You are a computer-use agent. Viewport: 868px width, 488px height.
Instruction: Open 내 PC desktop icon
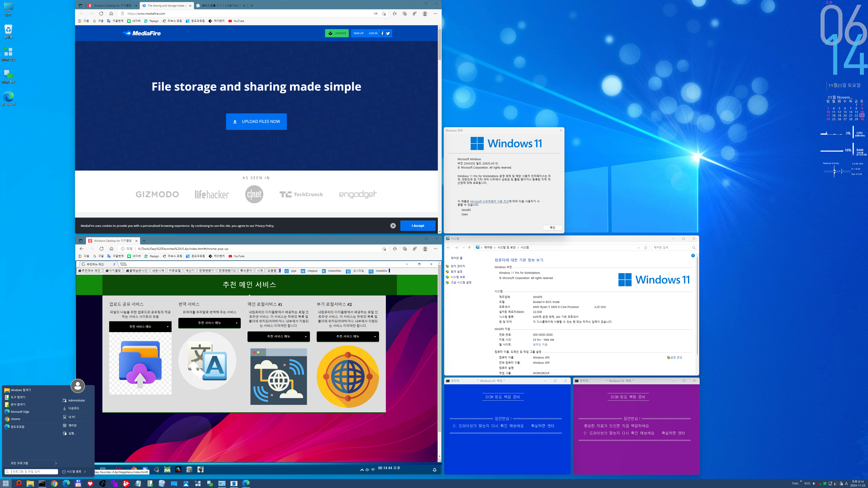pos(8,9)
